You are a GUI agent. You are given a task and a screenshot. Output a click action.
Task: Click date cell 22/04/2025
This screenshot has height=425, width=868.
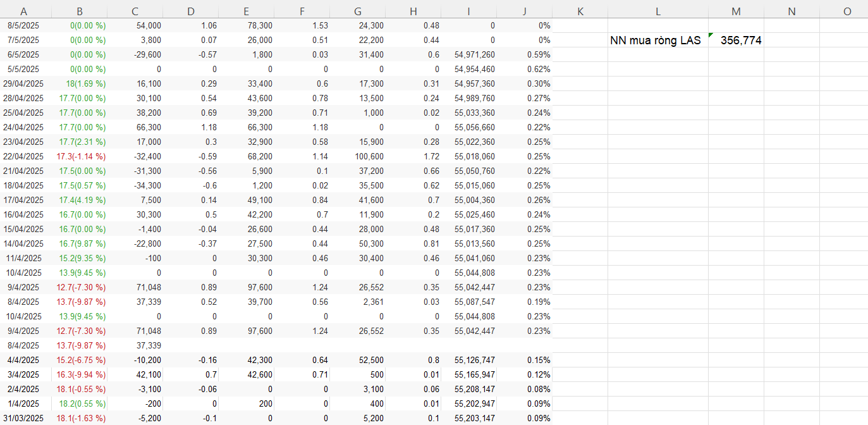(23, 156)
